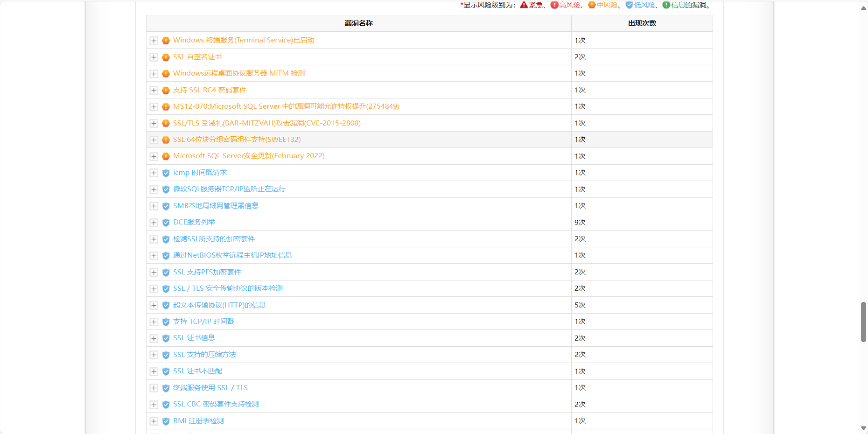Click low-risk shield icon beside icmp 时间戳请求

click(166, 173)
